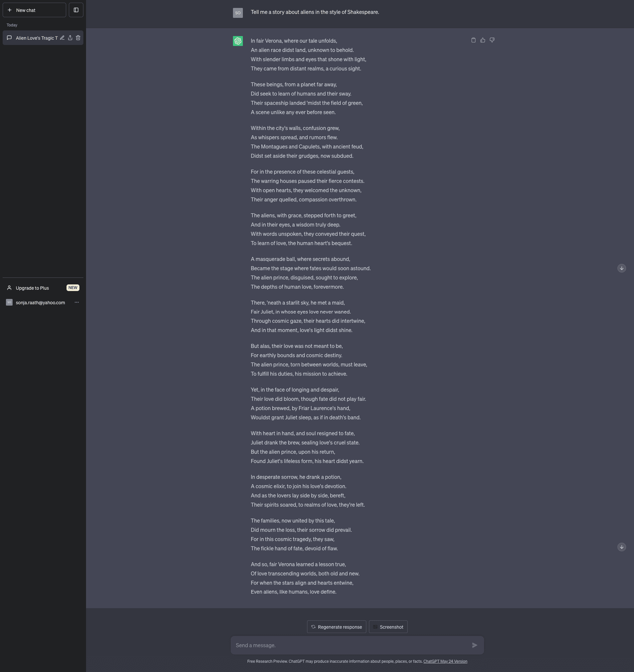Click the send message arrow icon
This screenshot has height=672, width=634.
point(475,645)
